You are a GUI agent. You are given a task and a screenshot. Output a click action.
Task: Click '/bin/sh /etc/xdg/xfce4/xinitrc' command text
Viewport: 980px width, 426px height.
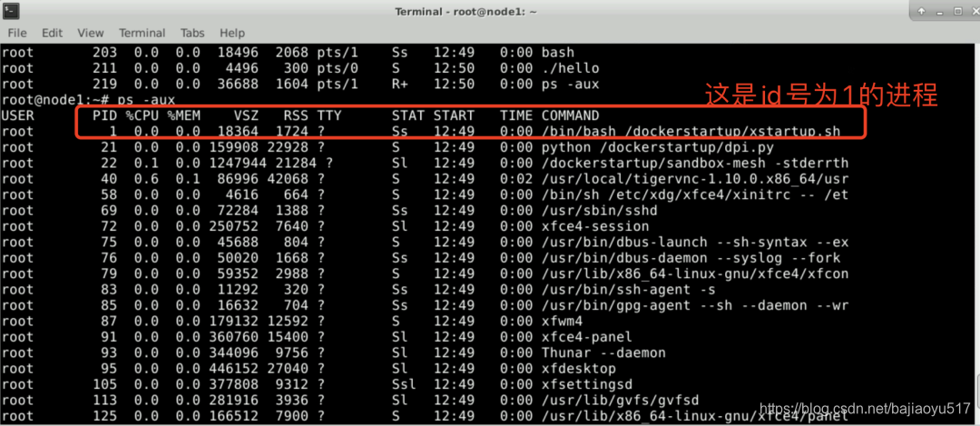pyautogui.click(x=666, y=195)
